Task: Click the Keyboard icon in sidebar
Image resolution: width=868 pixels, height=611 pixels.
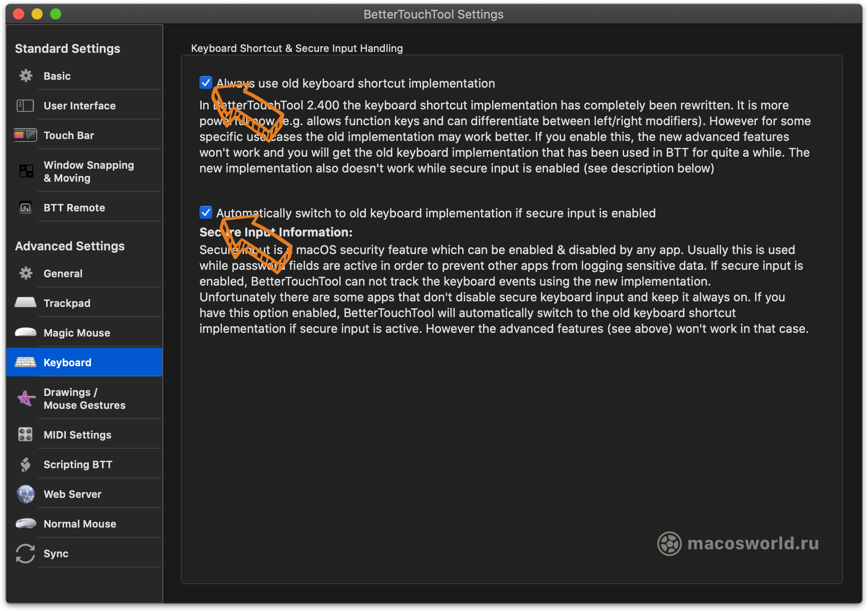Action: [x=26, y=362]
